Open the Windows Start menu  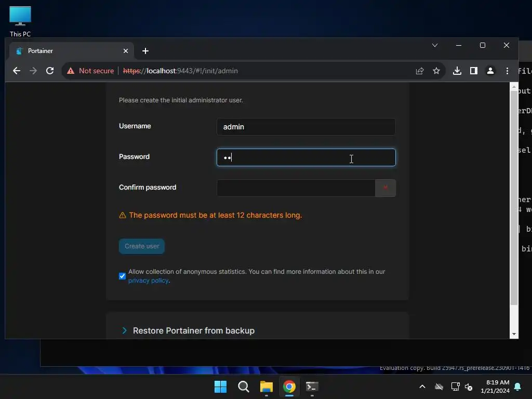coord(220,387)
